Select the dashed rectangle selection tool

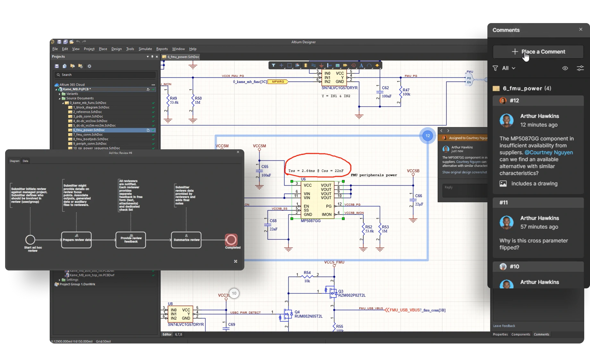[x=290, y=65]
